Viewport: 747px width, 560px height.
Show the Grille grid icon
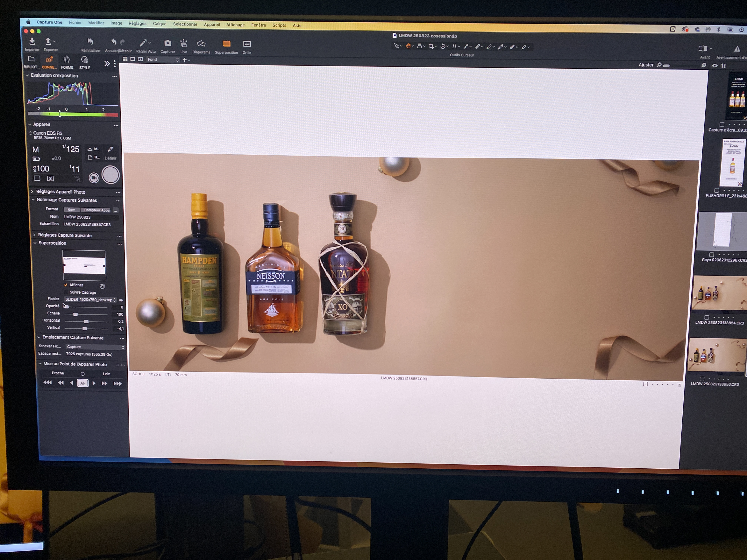(x=247, y=44)
